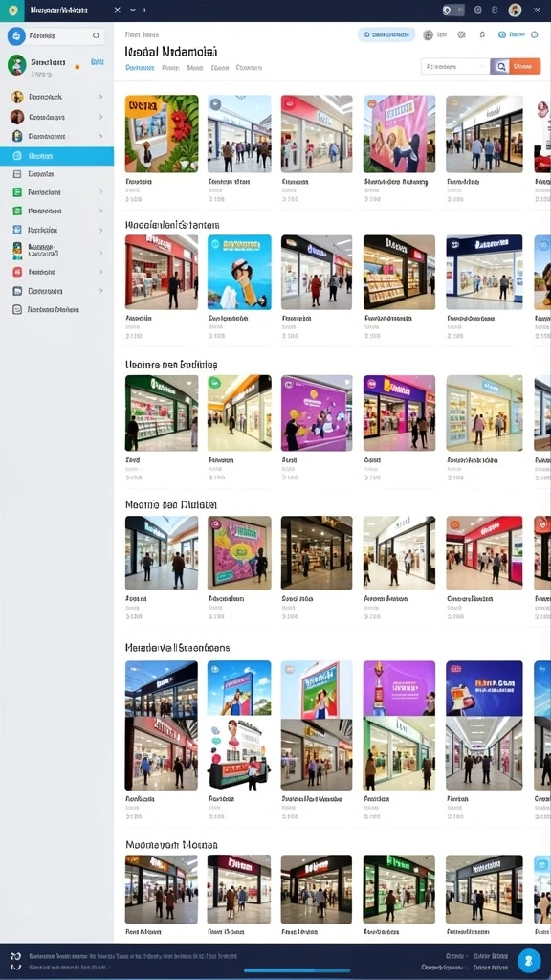551x980 pixels.
Task: Click the purple search button beside orange button
Action: pos(499,66)
